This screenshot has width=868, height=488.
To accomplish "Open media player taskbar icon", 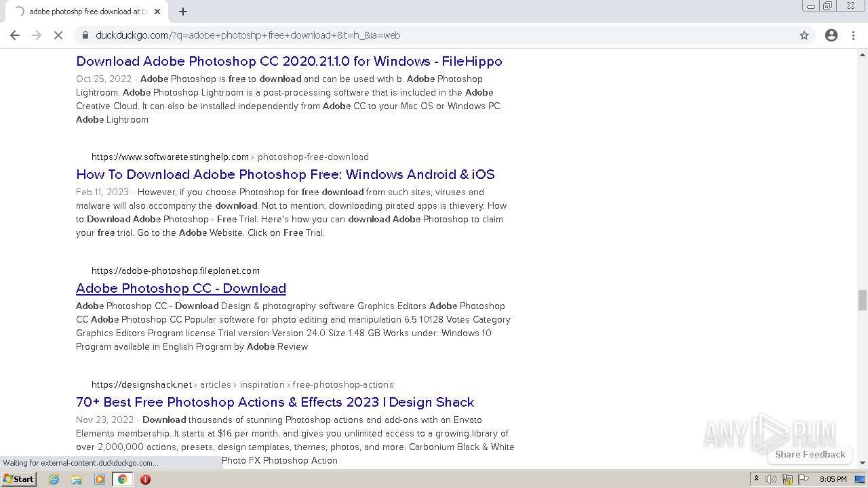I will click(100, 479).
